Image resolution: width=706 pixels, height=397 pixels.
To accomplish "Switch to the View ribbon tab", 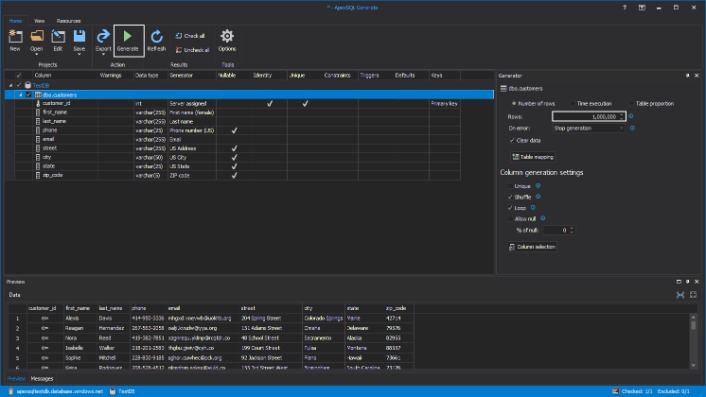I will (39, 21).
